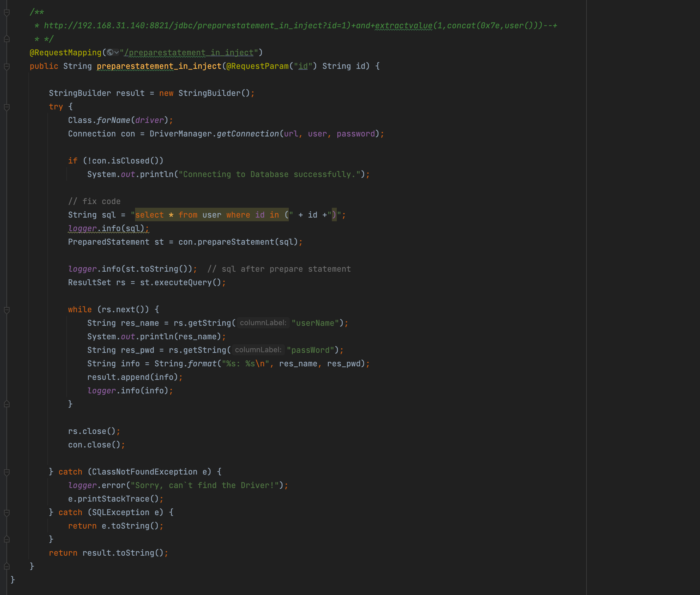The width and height of the screenshot is (700, 595).
Task: Click the underlined logger.info(sql) statement
Action: point(108,229)
